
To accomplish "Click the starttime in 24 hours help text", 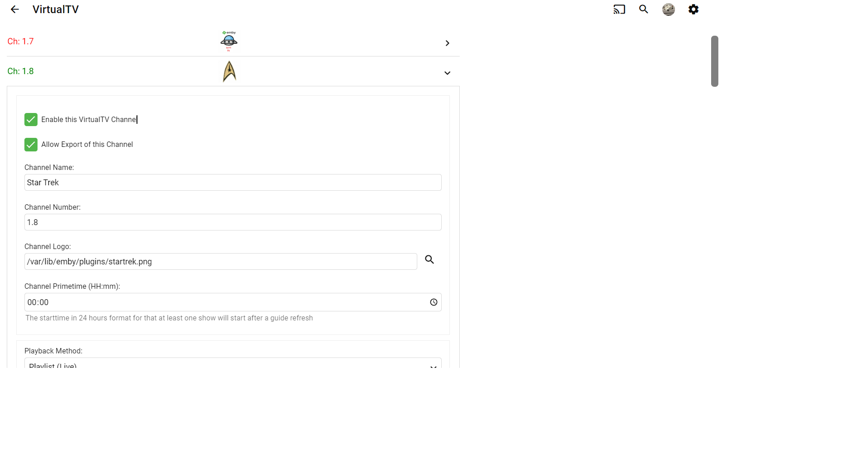I will 169,318.
